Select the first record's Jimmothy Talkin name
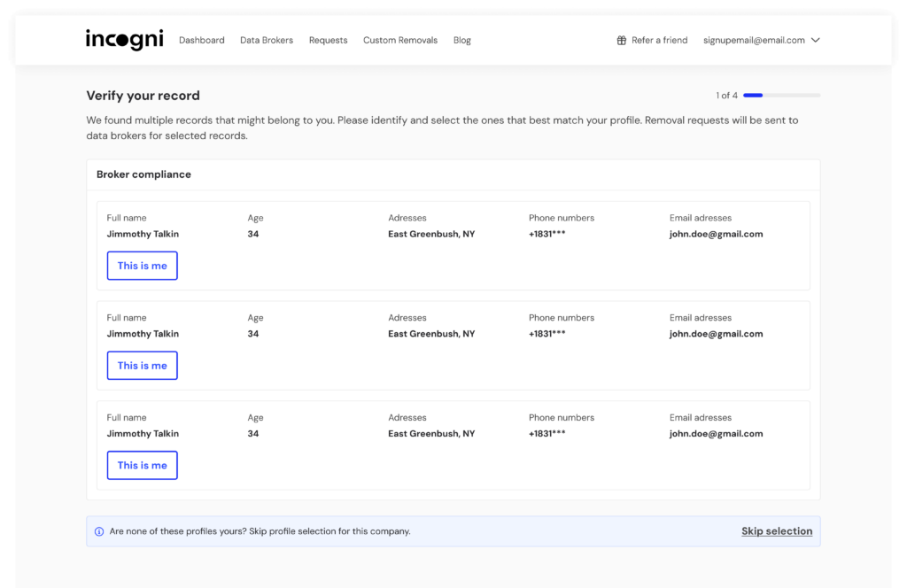 coord(143,234)
